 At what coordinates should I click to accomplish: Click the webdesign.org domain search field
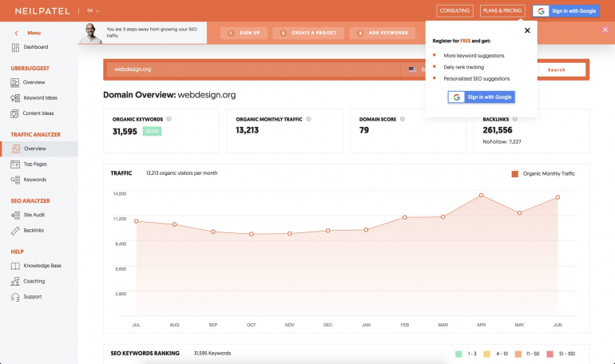tap(252, 69)
